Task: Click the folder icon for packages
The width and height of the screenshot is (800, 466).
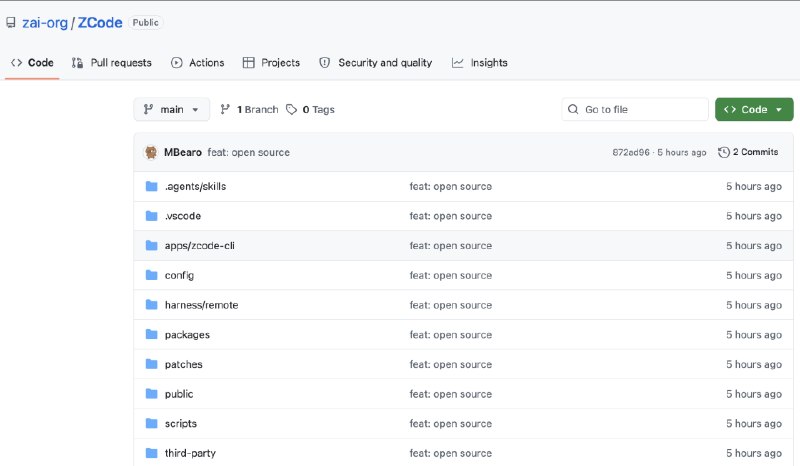Action: pos(152,334)
